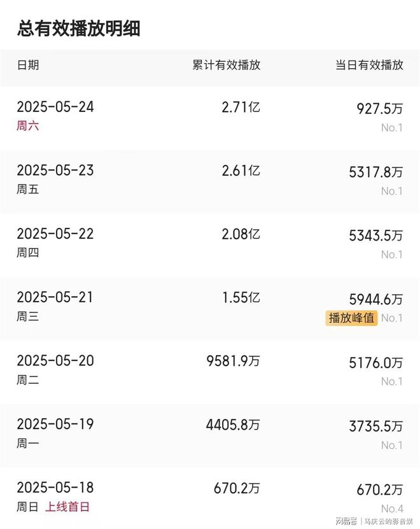The height and width of the screenshot is (529, 420).
Task: Open the 2025-05-24 date row
Action: (55, 107)
